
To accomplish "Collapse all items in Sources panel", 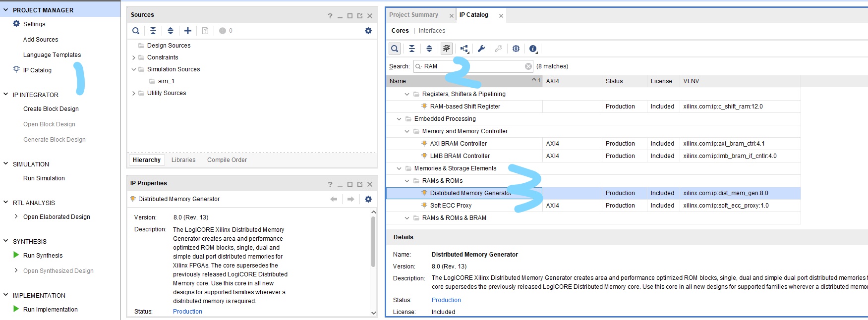I will 153,31.
